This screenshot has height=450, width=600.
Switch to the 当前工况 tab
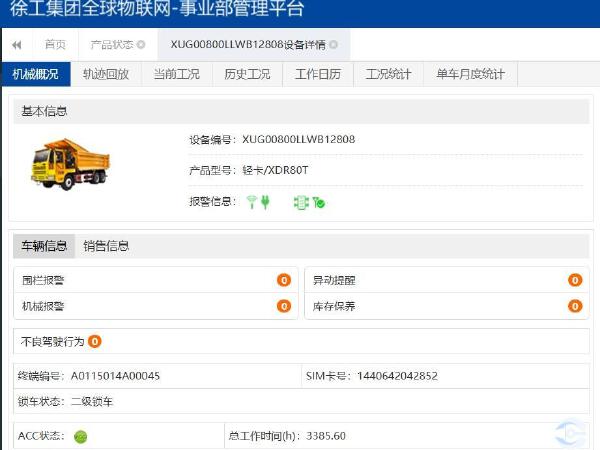(x=177, y=74)
